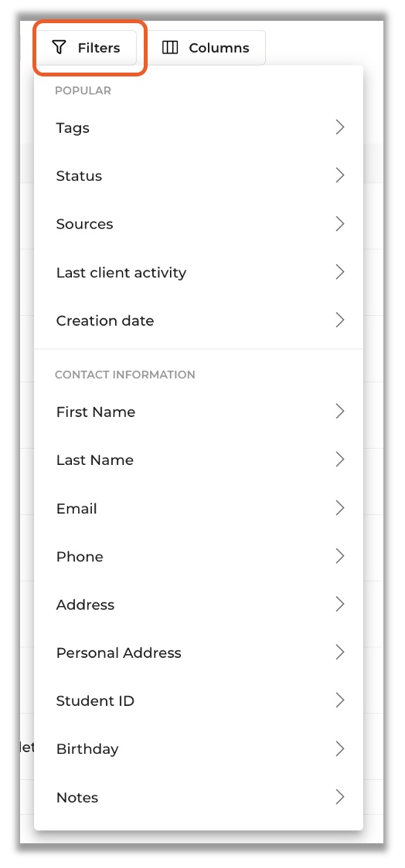Select the Notes filter entry

(199, 797)
